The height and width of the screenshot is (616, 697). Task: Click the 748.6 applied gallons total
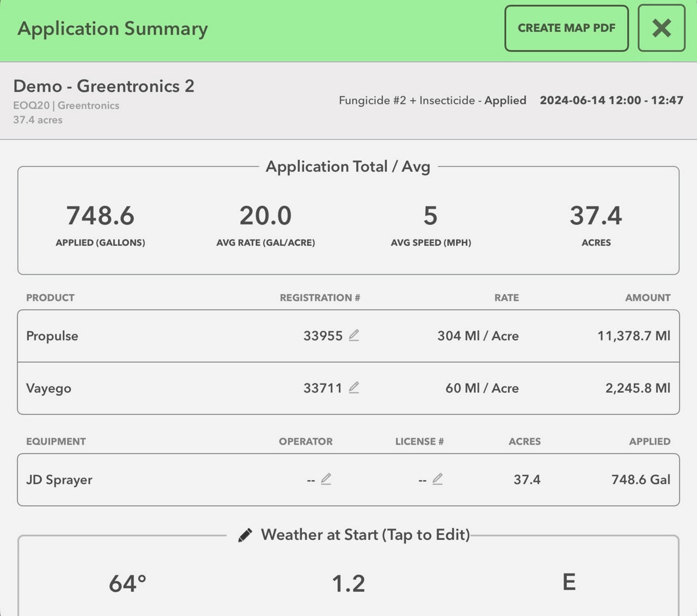[x=100, y=215]
